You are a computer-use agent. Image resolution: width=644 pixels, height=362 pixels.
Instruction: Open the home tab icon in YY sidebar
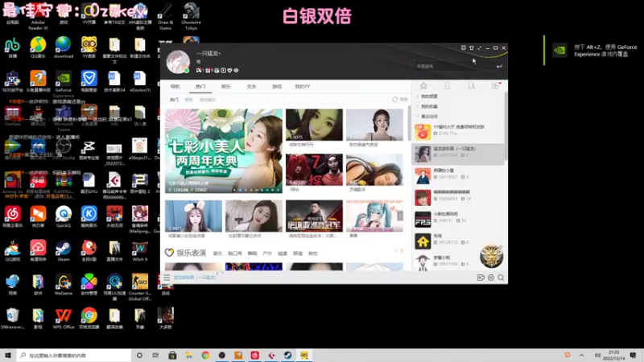coord(423,86)
